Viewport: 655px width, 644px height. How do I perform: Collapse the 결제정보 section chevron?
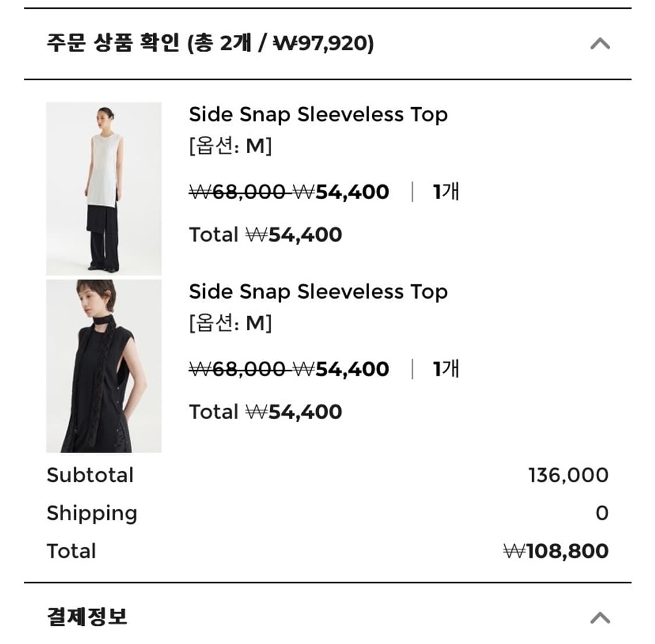coord(600,617)
